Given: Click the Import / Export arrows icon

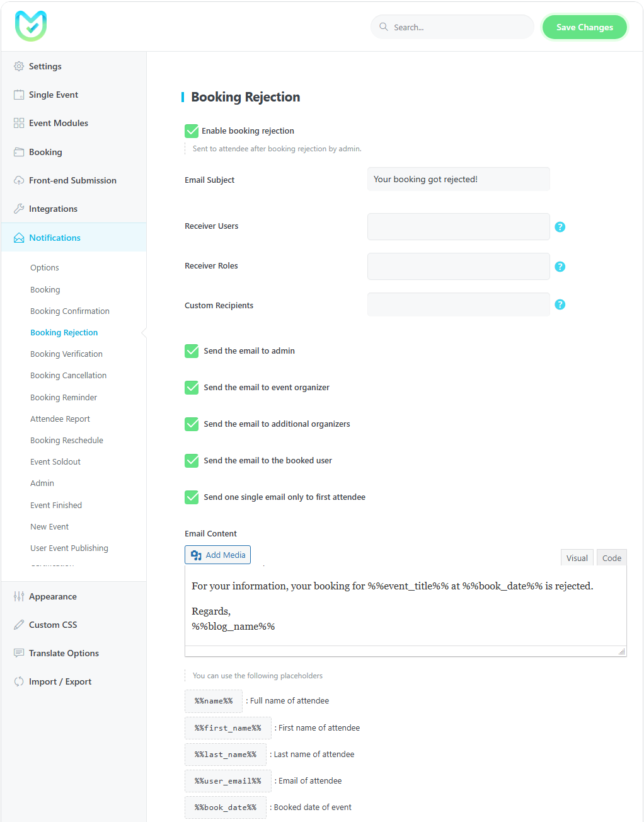Looking at the screenshot, I should point(19,681).
